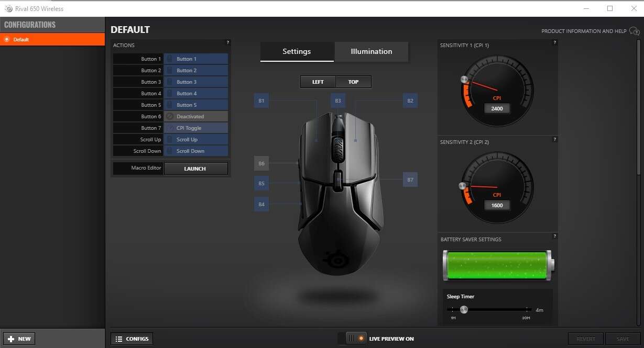This screenshot has width=644, height=348.
Task: Launch the Macro Editor
Action: pyautogui.click(x=195, y=169)
